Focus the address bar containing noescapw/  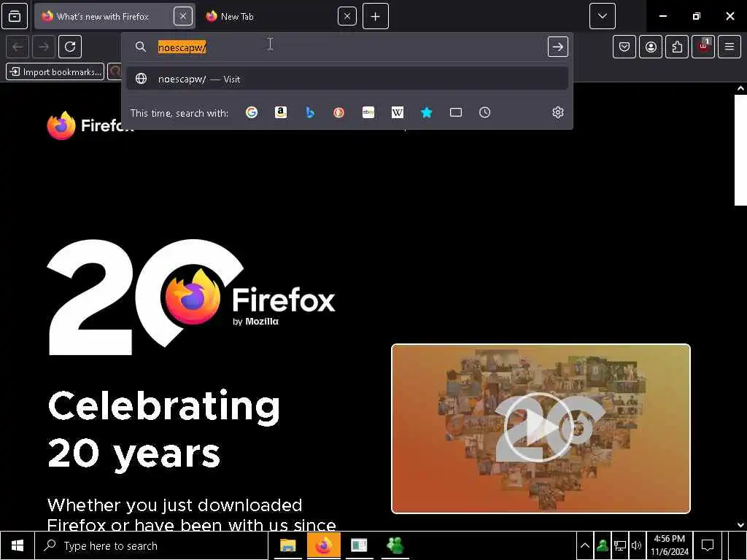tap(348, 47)
